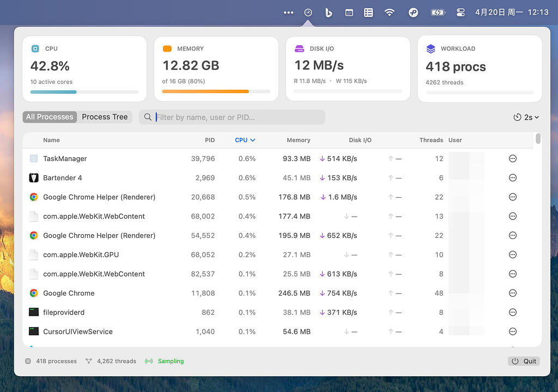Click the filter by name search field
558x392 pixels.
tap(232, 117)
